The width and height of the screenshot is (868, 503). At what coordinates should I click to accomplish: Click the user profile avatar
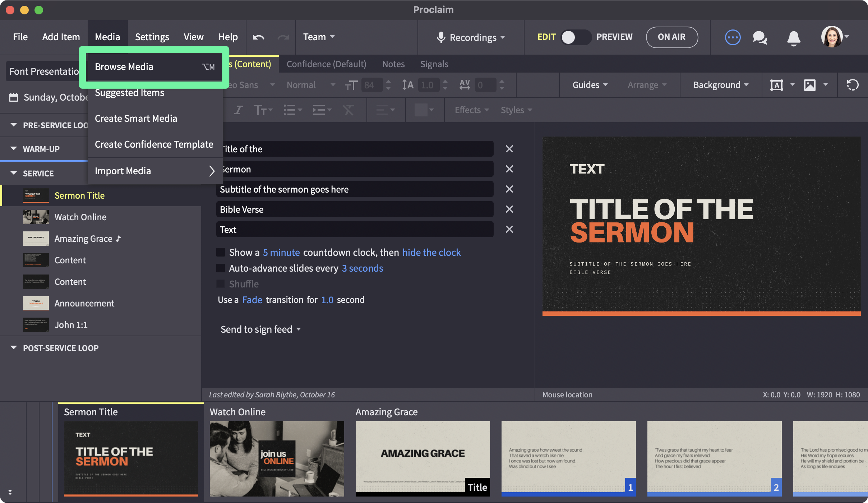(x=832, y=37)
